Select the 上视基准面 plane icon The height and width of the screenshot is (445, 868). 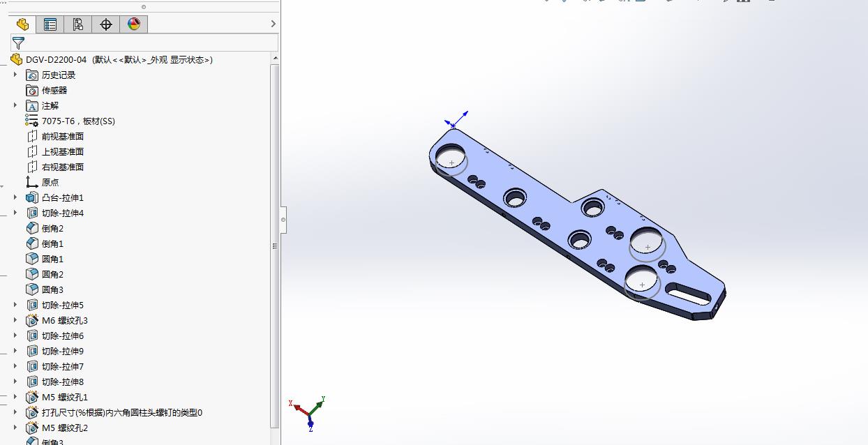(32, 151)
